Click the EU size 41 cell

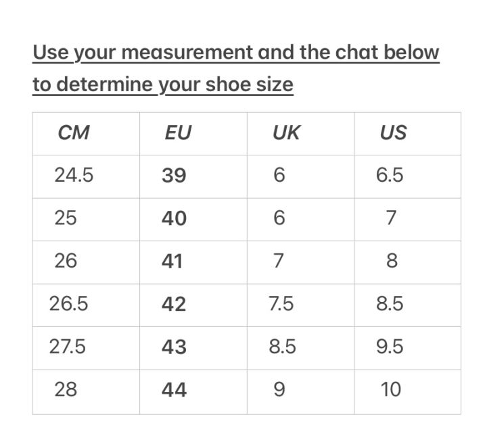(172, 262)
